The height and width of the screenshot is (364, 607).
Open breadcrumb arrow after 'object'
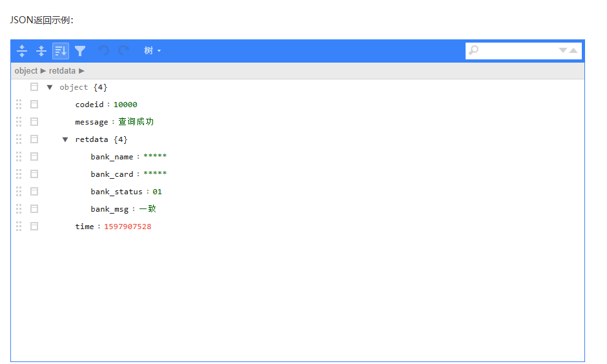click(x=43, y=71)
